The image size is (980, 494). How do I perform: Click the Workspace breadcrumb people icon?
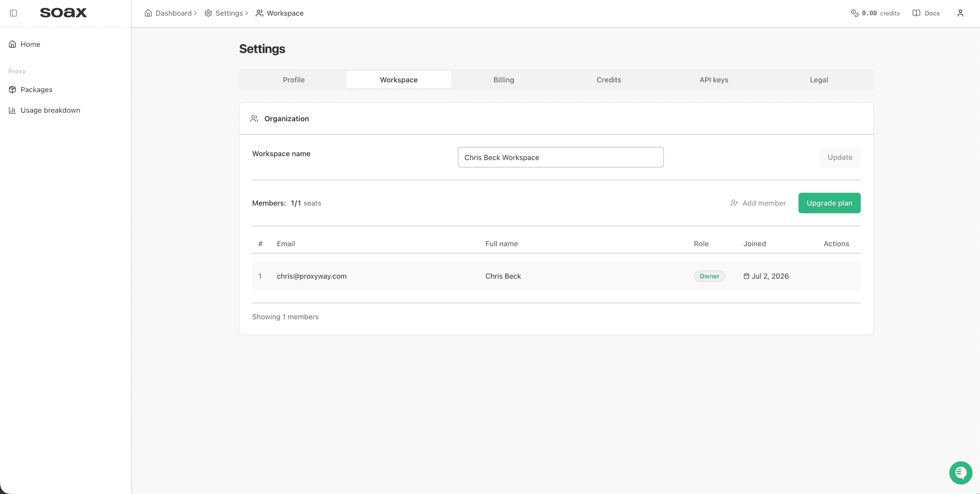click(x=260, y=13)
